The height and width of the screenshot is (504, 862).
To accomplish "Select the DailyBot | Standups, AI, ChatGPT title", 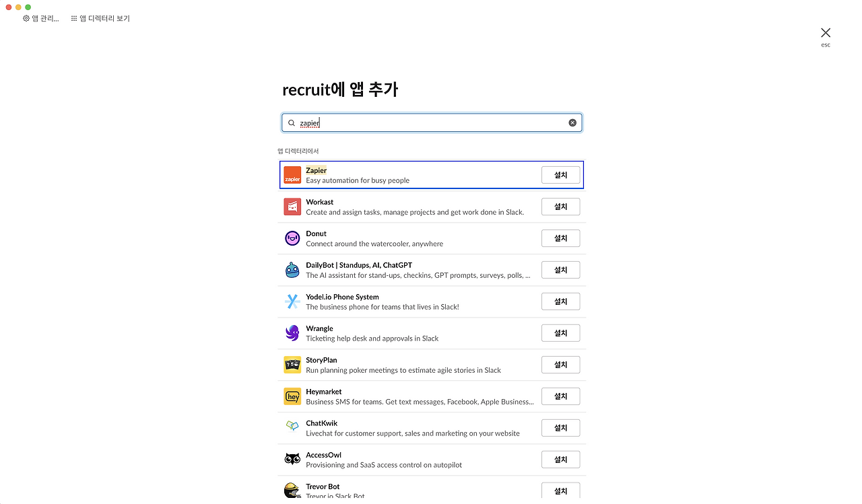I will tap(359, 265).
